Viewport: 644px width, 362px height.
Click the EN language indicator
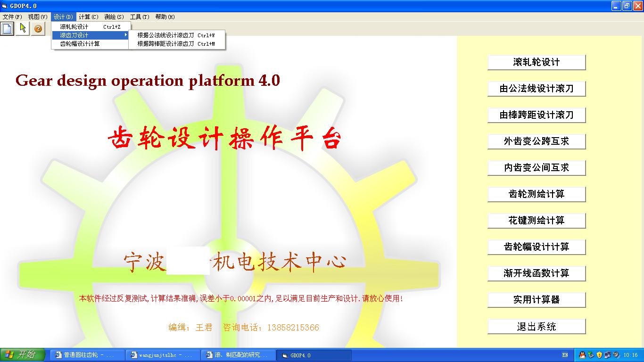pos(565,355)
